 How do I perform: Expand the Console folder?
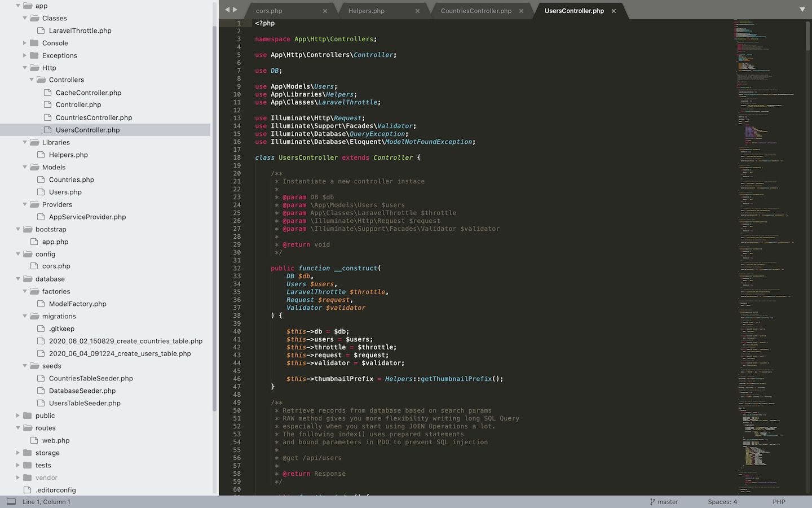click(25, 43)
